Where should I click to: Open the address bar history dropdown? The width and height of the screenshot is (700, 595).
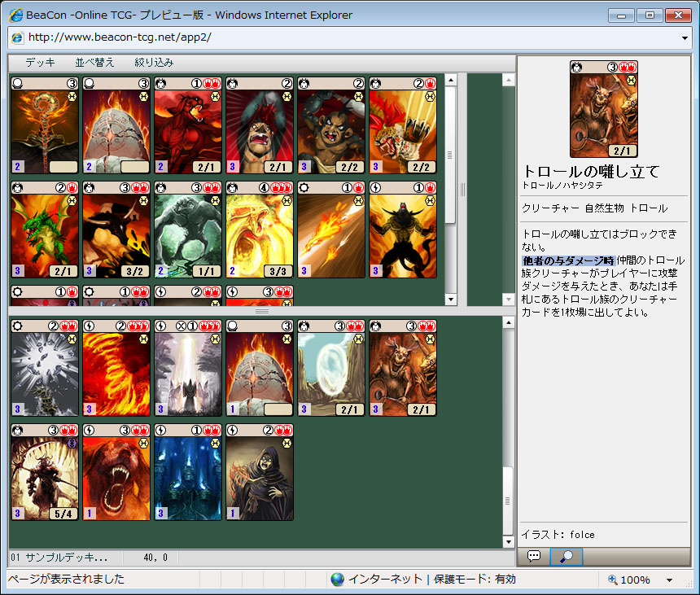685,38
